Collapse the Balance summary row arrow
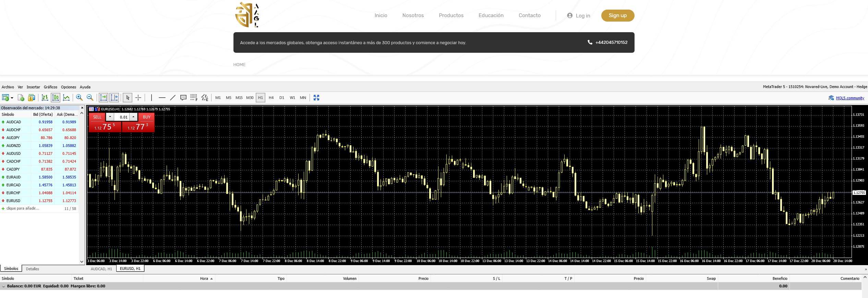The image size is (868, 298). (x=3, y=286)
